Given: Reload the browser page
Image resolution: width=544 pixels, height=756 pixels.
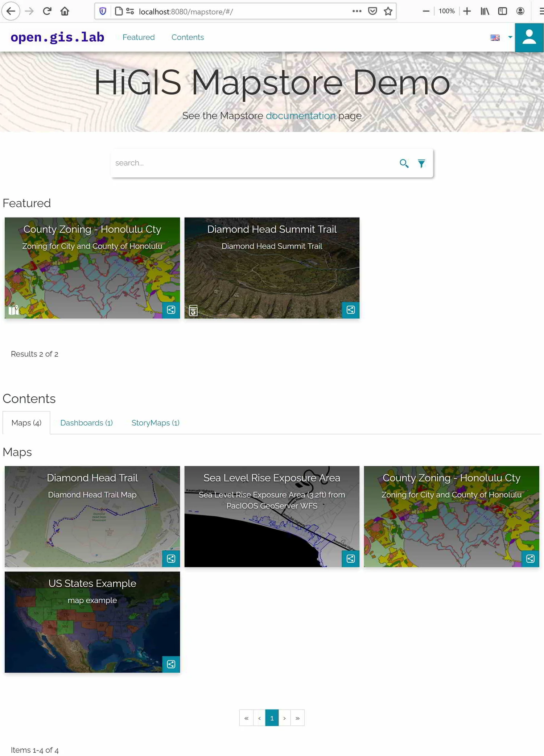Looking at the screenshot, I should click(47, 11).
